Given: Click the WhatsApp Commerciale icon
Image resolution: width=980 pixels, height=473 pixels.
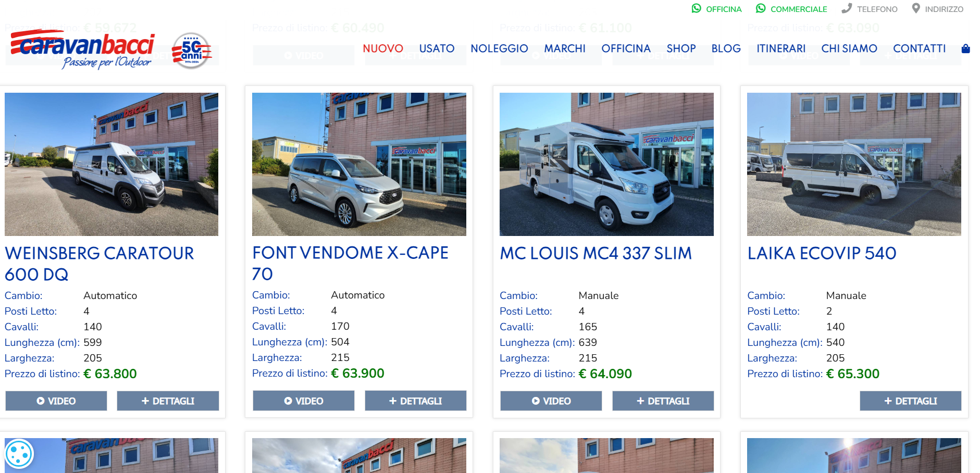Looking at the screenshot, I should point(761,8).
